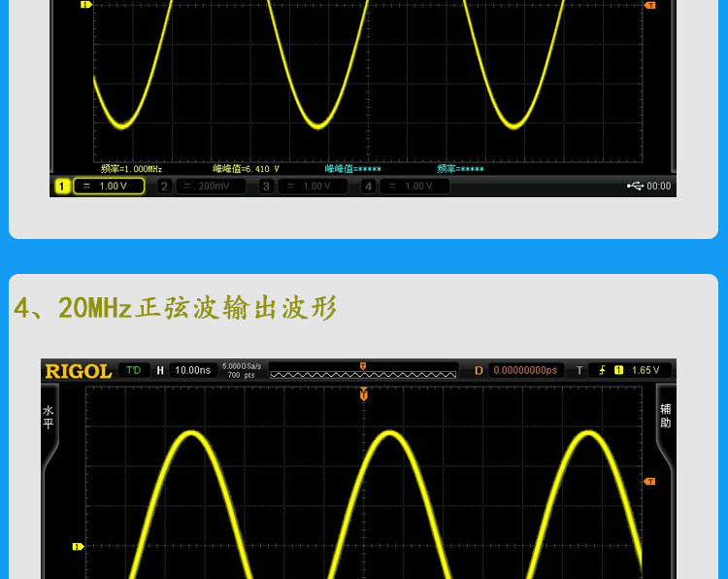Click the 1.65 V trigger level value
The image size is (728, 579).
645,370
